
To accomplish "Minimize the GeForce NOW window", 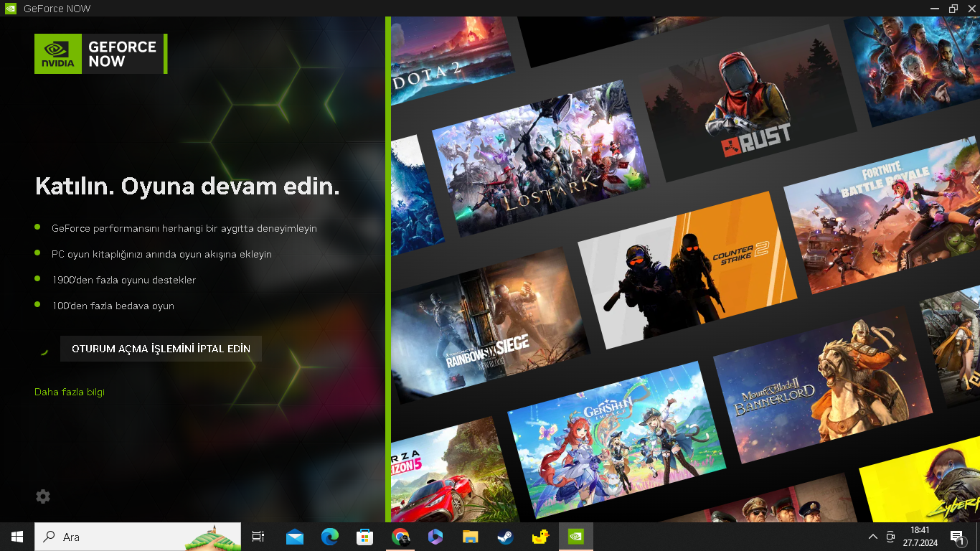I will tap(933, 9).
